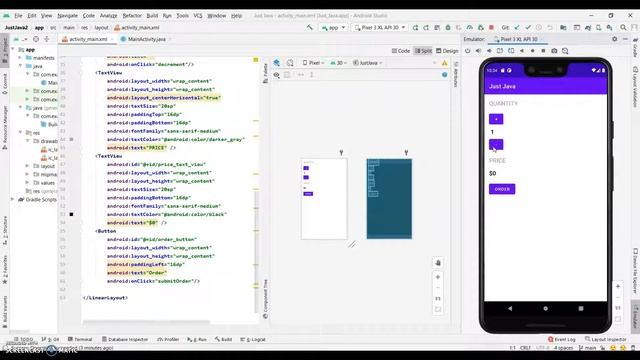Toggle the Resource Manager sidebar button

point(4,127)
